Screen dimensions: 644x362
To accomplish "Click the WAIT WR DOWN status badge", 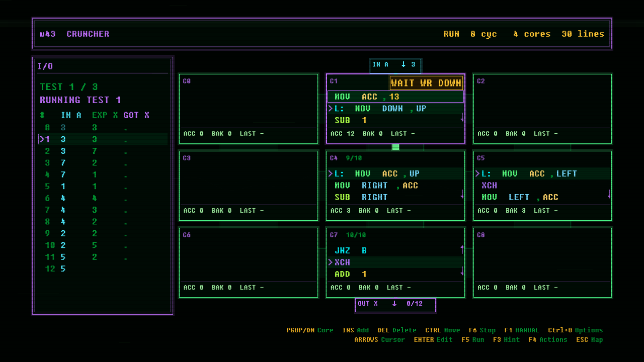I will click(426, 83).
